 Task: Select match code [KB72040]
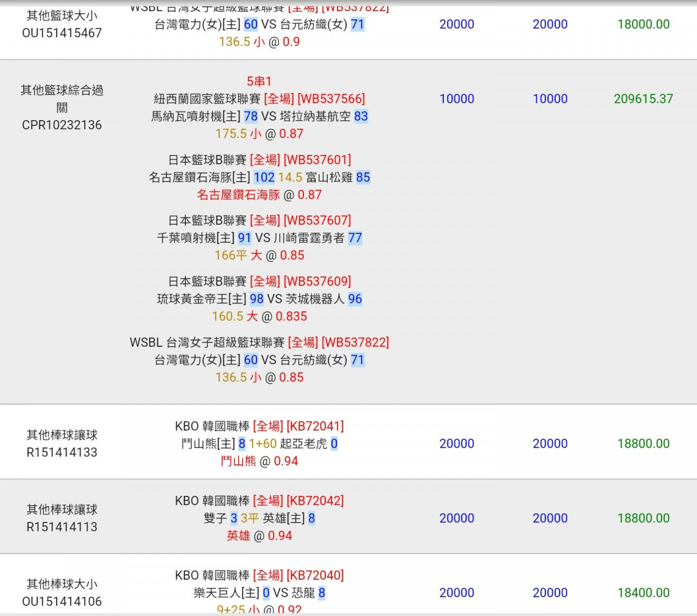315,575
